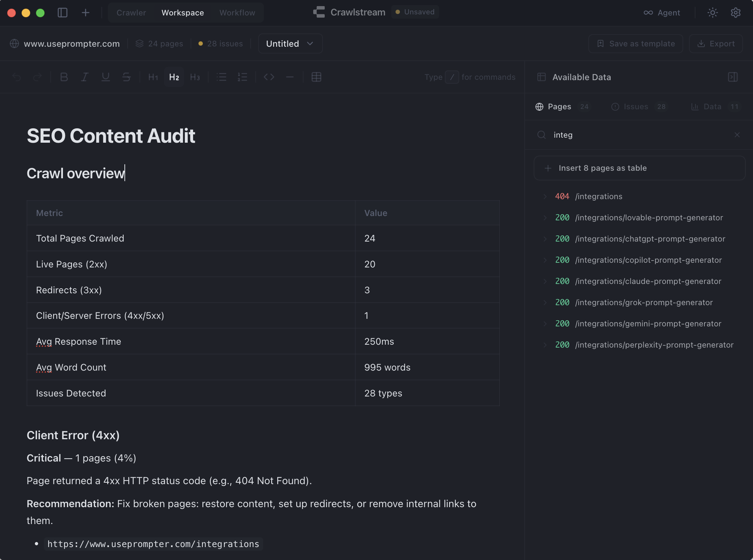Switch theme with the sun icon

[712, 12]
